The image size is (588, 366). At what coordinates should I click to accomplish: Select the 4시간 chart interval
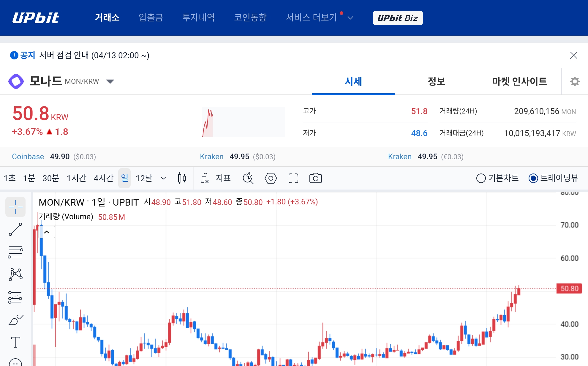click(x=103, y=178)
